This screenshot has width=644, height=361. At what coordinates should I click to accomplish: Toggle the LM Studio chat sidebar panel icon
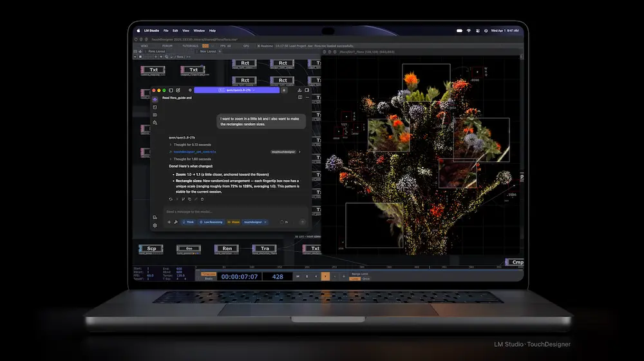171,90
